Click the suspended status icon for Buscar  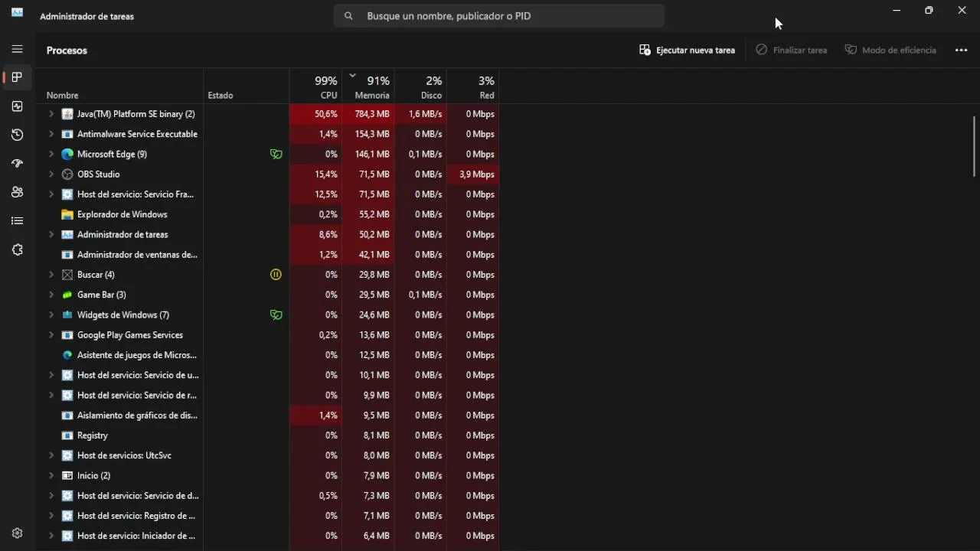click(276, 275)
